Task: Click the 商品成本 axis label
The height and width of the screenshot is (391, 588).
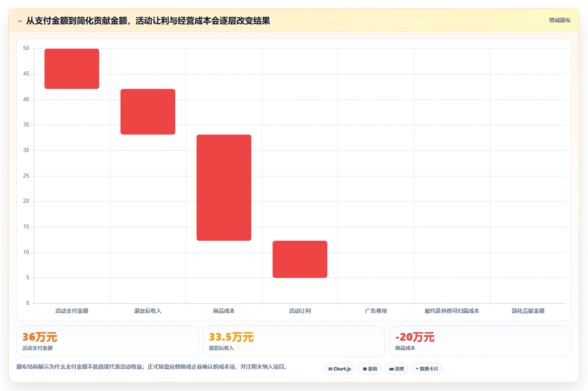Action: pos(224,311)
